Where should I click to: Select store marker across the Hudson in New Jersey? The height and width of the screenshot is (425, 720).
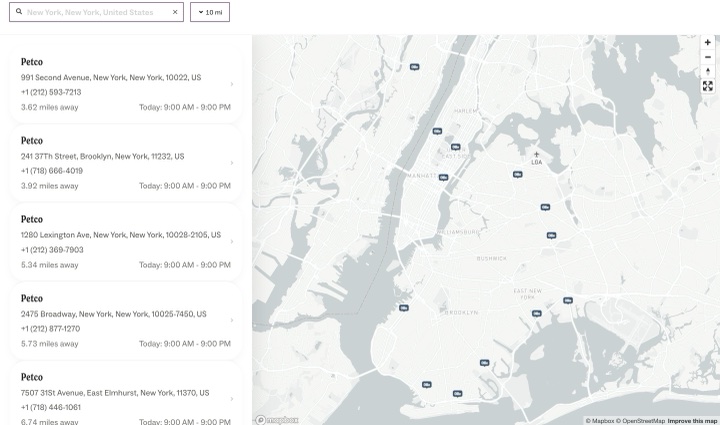(414, 67)
